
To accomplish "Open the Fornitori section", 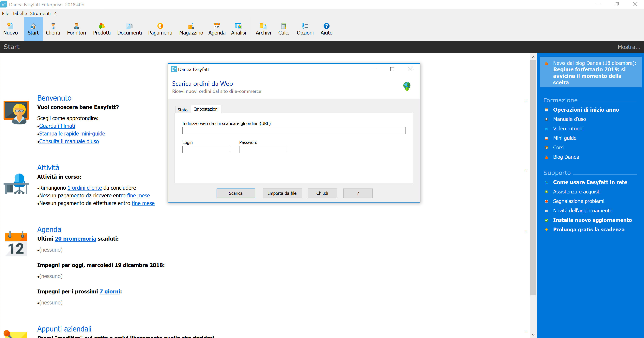I will pos(76,29).
